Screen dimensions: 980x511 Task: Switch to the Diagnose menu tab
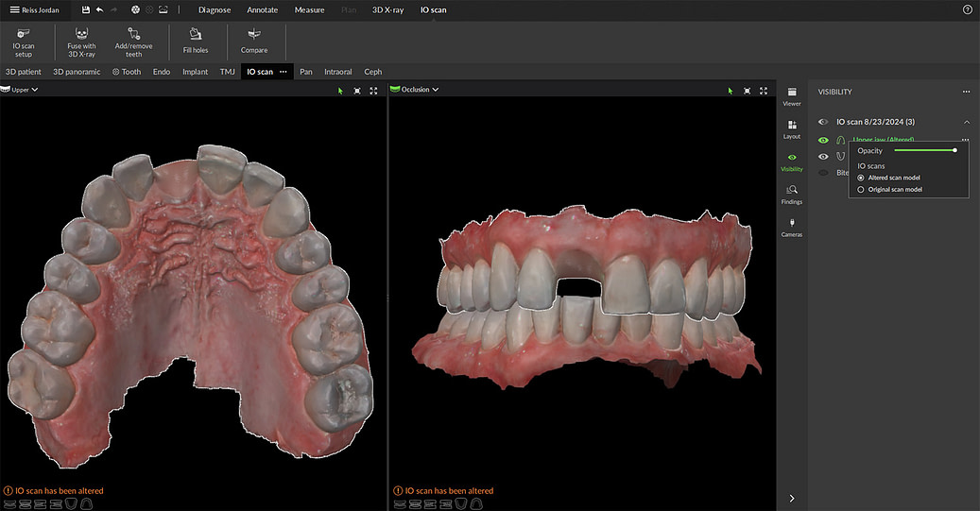pyautogui.click(x=215, y=9)
